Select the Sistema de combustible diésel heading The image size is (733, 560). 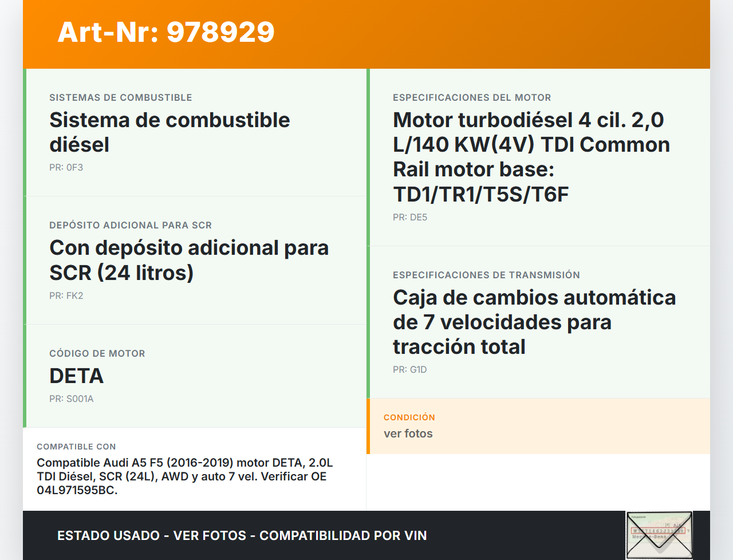click(170, 132)
